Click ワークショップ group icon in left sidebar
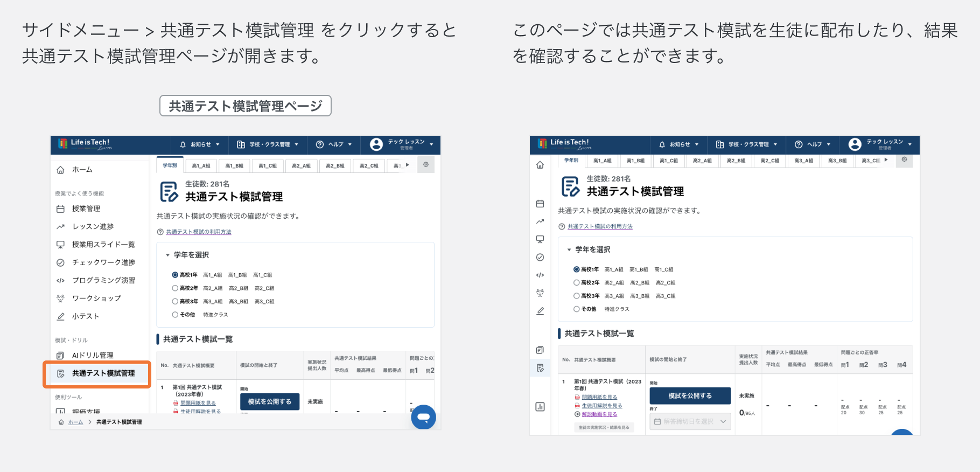The height and width of the screenshot is (472, 980). point(60,298)
